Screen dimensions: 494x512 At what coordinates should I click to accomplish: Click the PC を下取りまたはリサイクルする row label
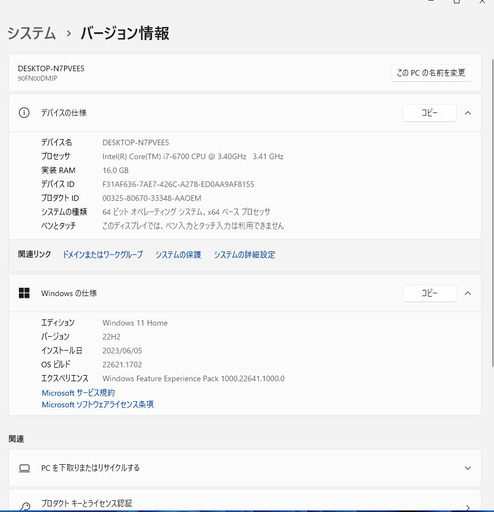click(x=90, y=468)
